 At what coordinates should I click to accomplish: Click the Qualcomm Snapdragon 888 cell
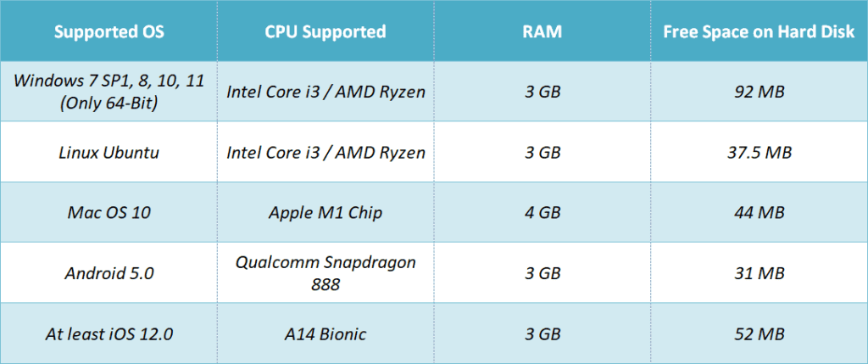click(325, 273)
